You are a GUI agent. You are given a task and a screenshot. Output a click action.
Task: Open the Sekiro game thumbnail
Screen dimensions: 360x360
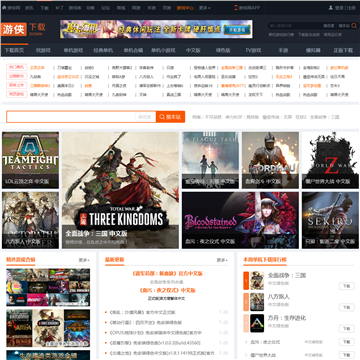click(x=330, y=220)
